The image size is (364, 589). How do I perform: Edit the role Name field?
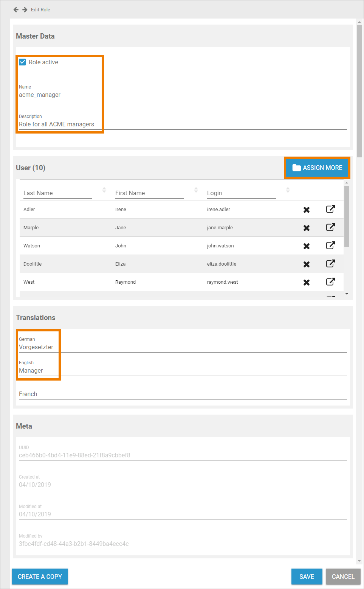[x=183, y=95]
